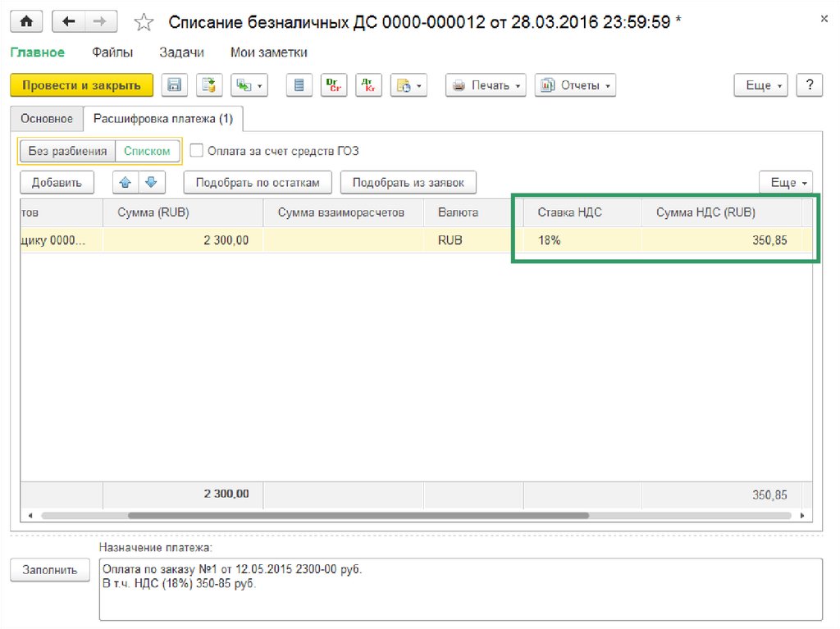
Task: Open help with the question mark button
Action: (809, 85)
